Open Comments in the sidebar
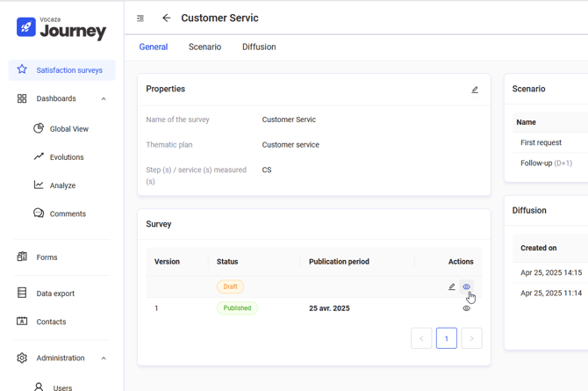 (68, 214)
